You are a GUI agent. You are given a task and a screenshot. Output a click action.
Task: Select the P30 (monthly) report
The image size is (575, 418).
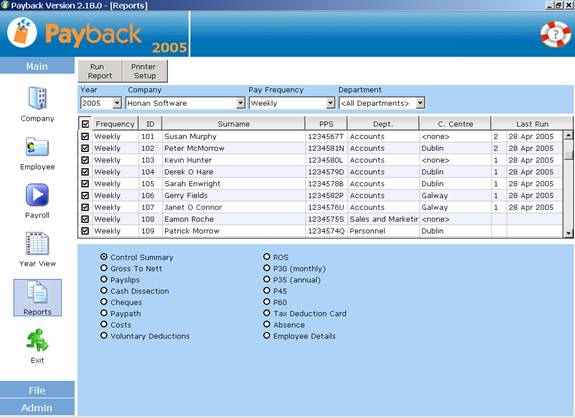(267, 268)
